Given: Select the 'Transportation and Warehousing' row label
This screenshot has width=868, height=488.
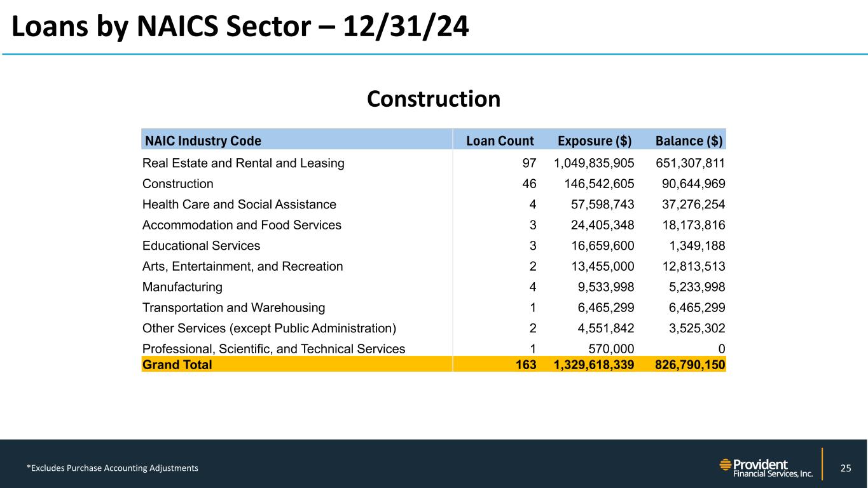Looking at the screenshot, I should click(x=233, y=308).
